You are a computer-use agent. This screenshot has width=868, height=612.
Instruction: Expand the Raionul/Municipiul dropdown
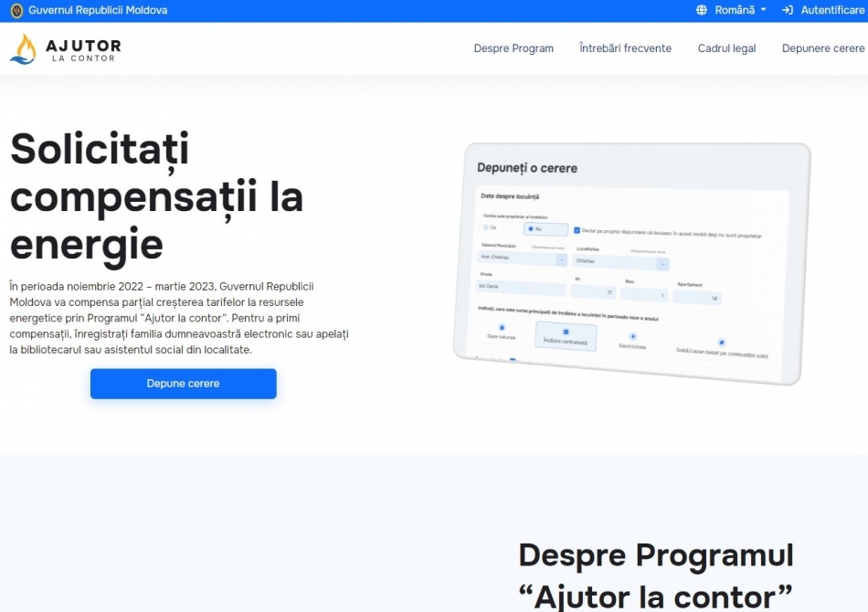(x=561, y=259)
